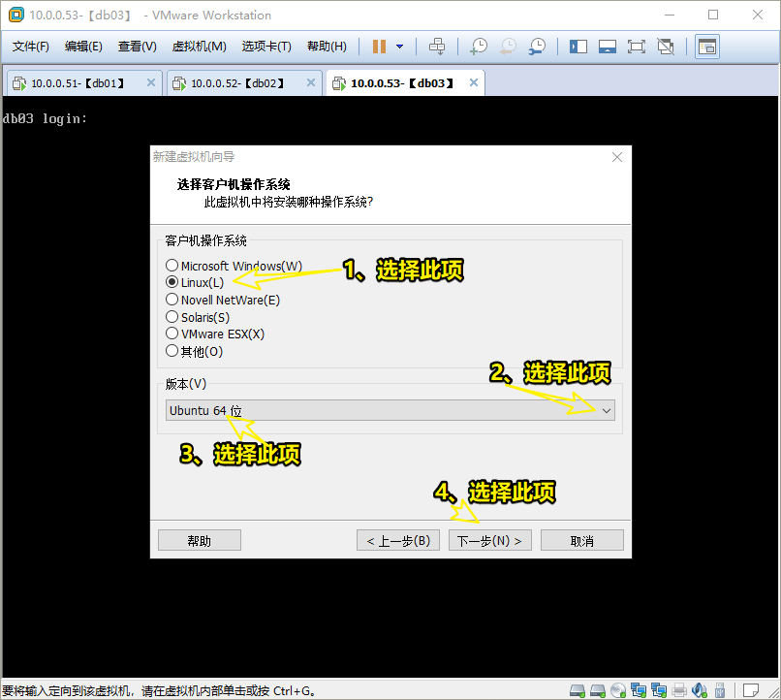This screenshot has height=700, width=781.
Task: Open the Ubuntu 64位 version dropdown
Action: (x=608, y=410)
